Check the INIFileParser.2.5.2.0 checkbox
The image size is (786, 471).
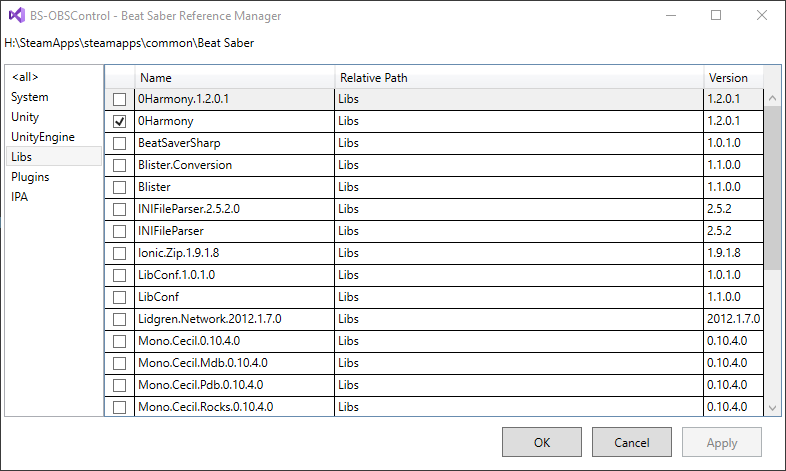click(119, 209)
